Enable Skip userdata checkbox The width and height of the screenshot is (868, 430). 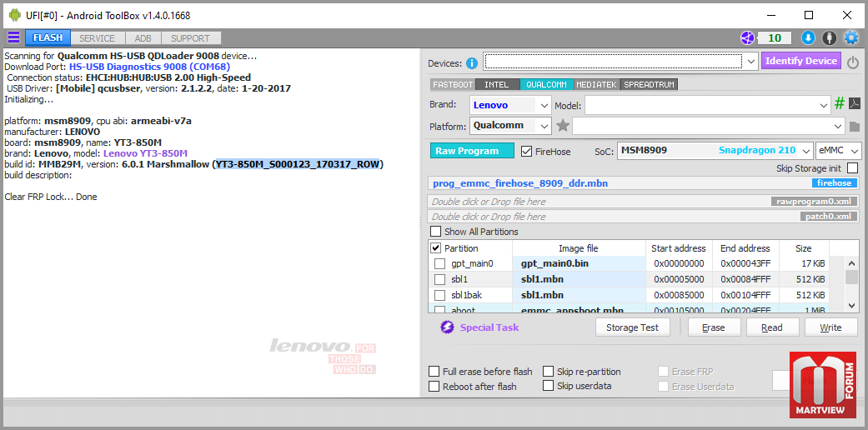click(548, 386)
